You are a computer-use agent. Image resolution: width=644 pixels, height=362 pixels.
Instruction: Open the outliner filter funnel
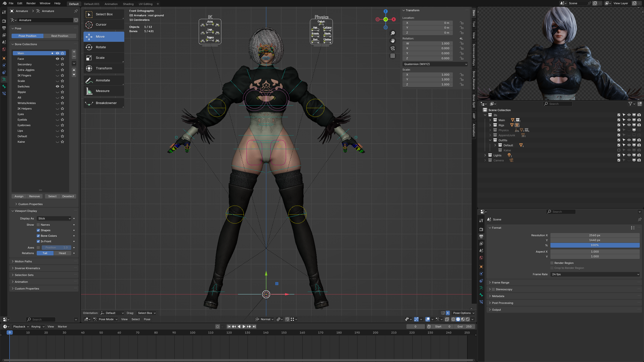tap(630, 104)
